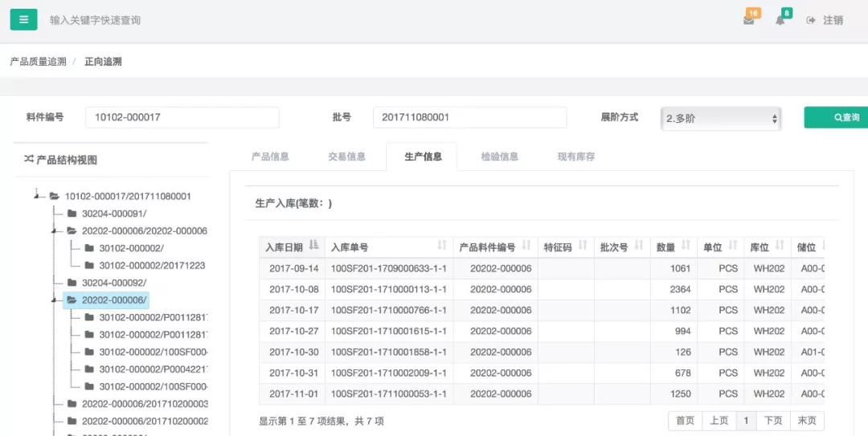Select the 生产信息 tab
This screenshot has height=436, width=868.
pos(423,157)
